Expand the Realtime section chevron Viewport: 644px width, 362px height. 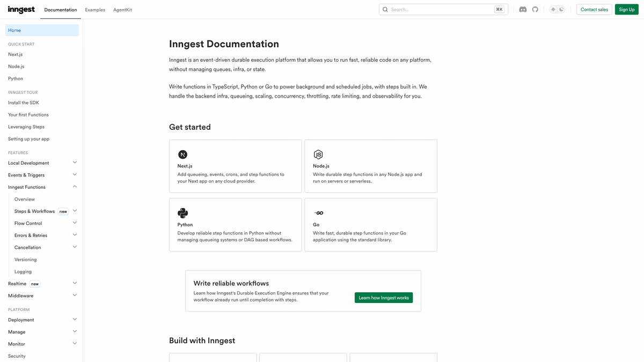[75, 283]
